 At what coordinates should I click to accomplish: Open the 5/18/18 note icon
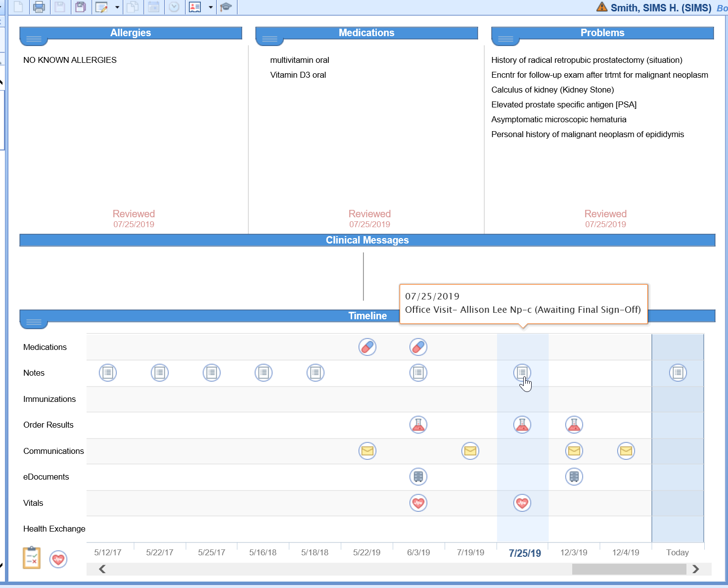tap(316, 373)
